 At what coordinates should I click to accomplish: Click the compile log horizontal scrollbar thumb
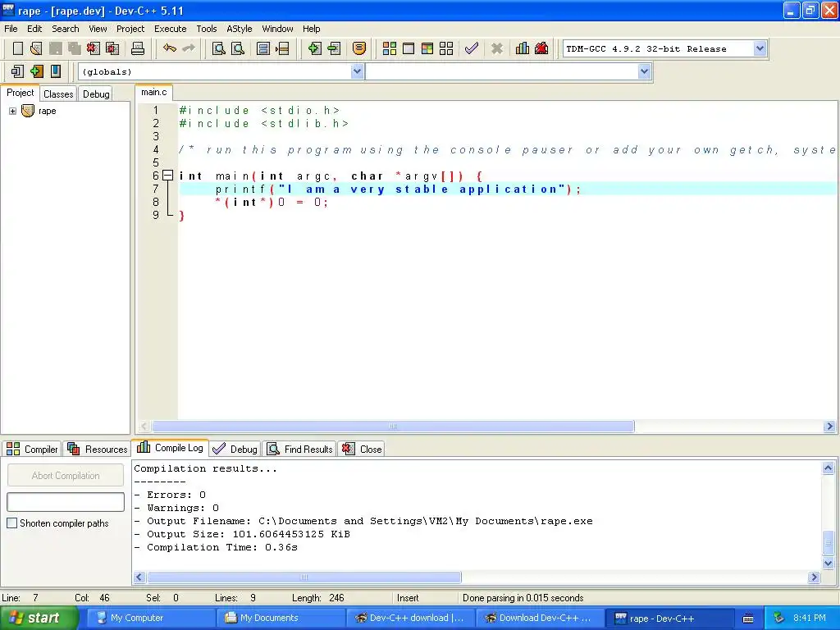click(x=304, y=577)
